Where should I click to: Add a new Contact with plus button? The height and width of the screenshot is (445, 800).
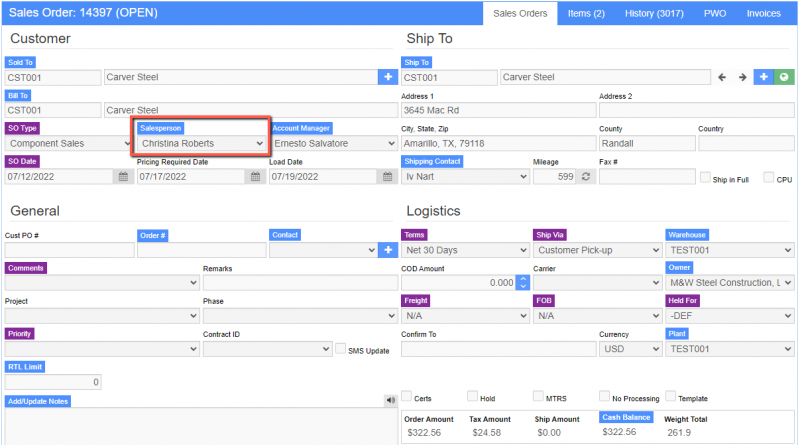(387, 249)
